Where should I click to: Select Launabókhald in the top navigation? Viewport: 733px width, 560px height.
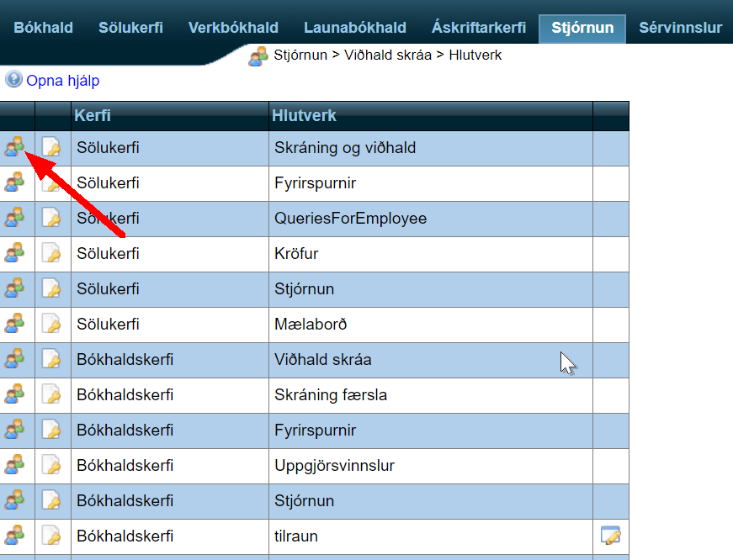(x=354, y=27)
